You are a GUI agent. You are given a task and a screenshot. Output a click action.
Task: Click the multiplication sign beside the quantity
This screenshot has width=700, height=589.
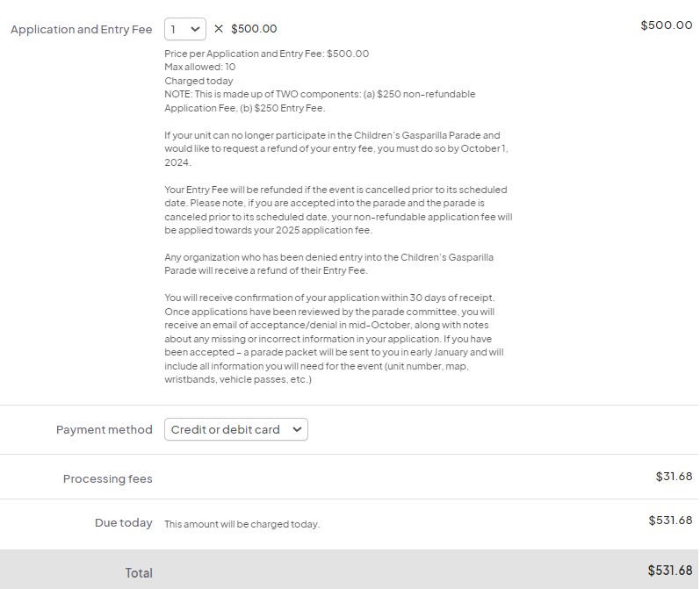(x=219, y=29)
